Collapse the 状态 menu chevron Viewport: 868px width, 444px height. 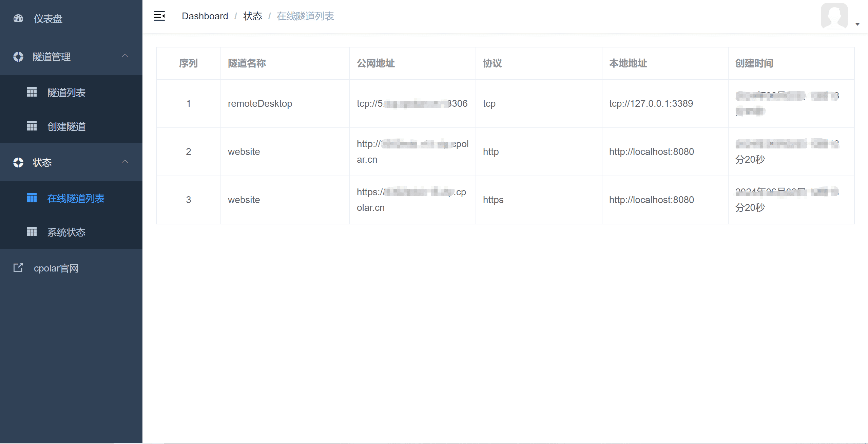coord(125,162)
